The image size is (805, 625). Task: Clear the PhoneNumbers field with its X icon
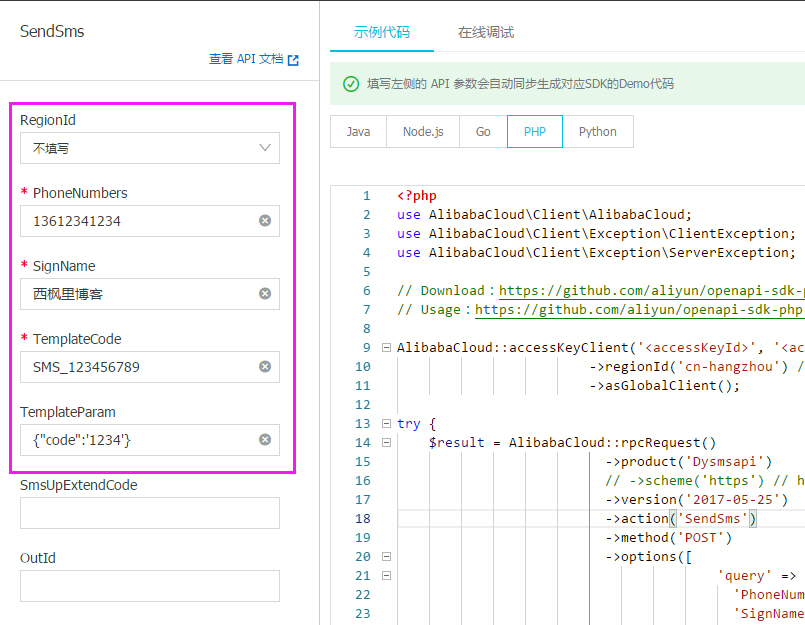pyautogui.click(x=265, y=221)
